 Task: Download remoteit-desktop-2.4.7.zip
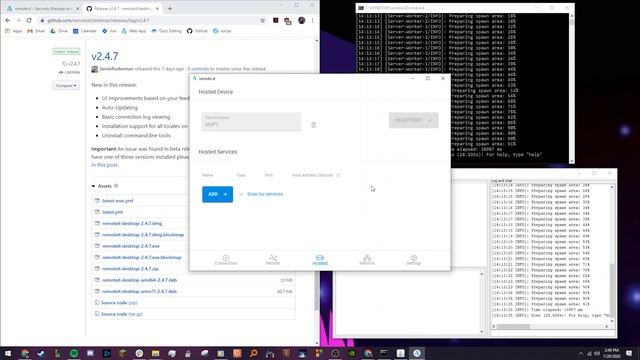pyautogui.click(x=130, y=269)
